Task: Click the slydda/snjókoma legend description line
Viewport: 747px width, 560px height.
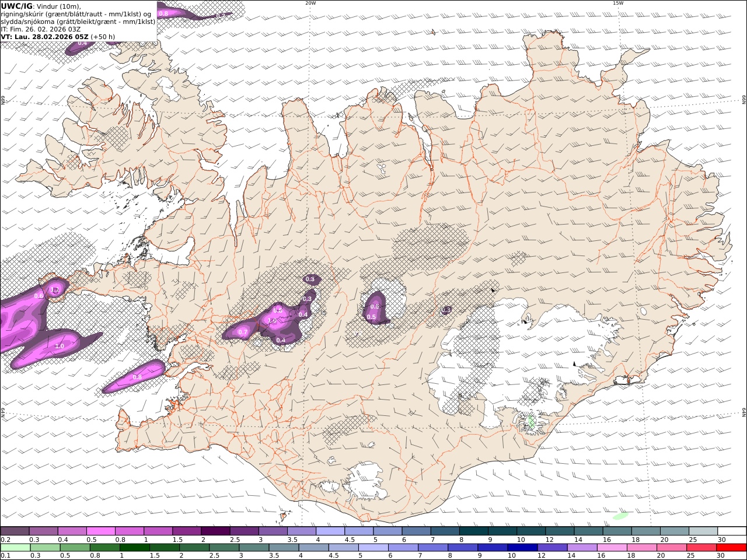Action: click(x=78, y=22)
